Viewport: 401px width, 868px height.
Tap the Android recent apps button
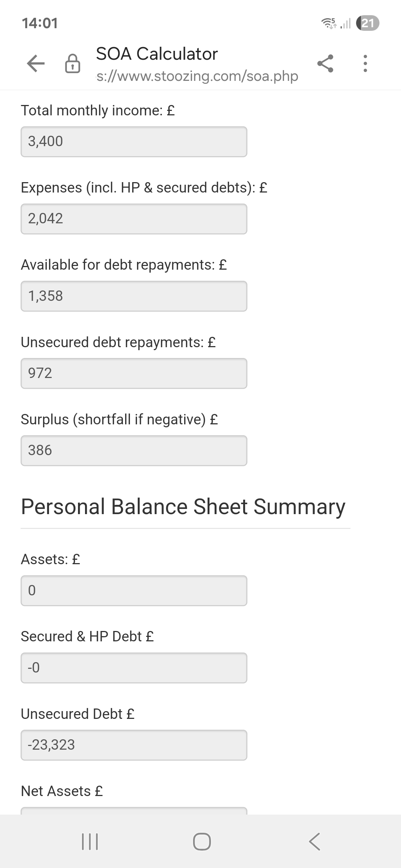click(89, 841)
